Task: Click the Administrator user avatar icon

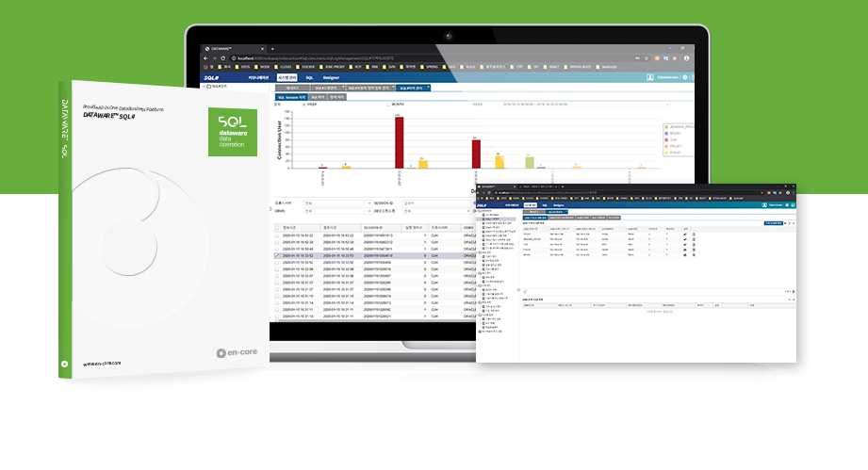Action: (x=650, y=77)
